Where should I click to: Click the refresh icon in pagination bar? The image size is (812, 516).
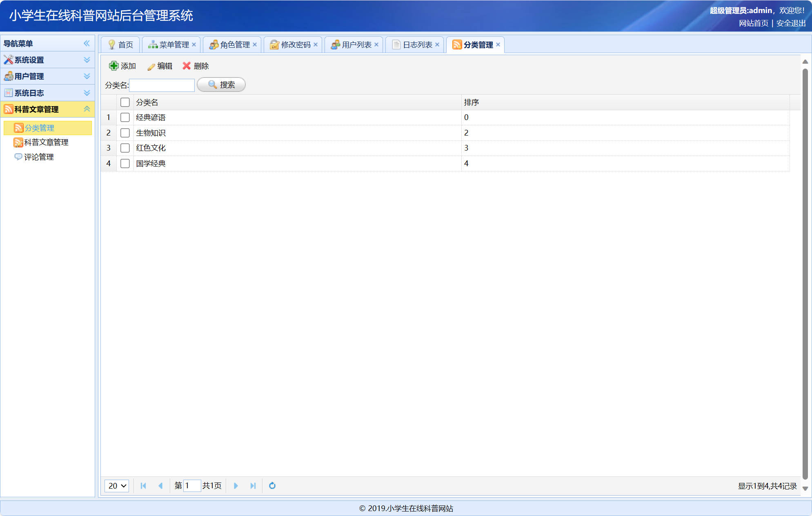(x=272, y=486)
